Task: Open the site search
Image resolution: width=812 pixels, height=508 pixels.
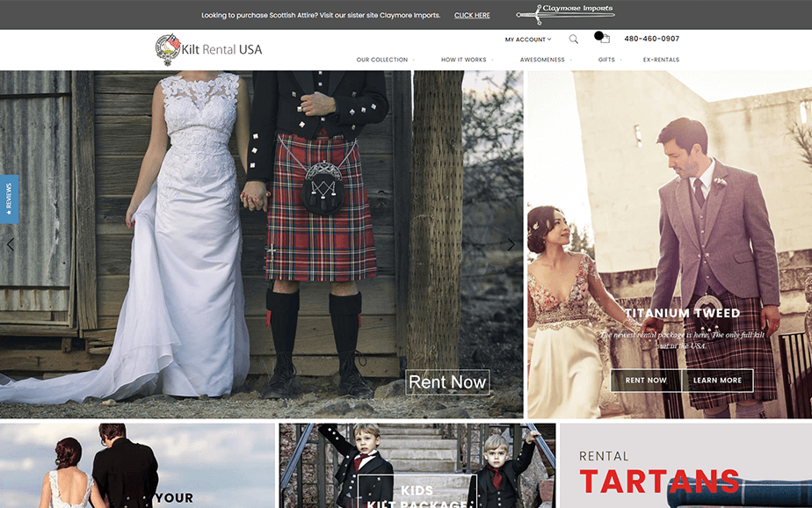Action: coord(574,39)
